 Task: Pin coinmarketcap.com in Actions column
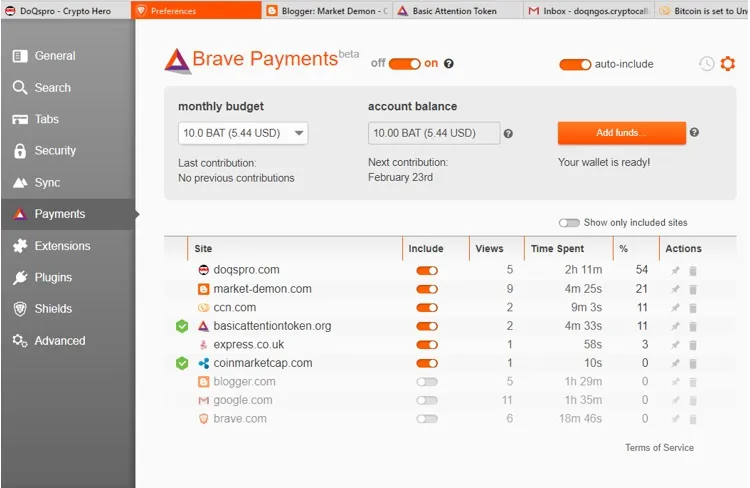tap(675, 364)
